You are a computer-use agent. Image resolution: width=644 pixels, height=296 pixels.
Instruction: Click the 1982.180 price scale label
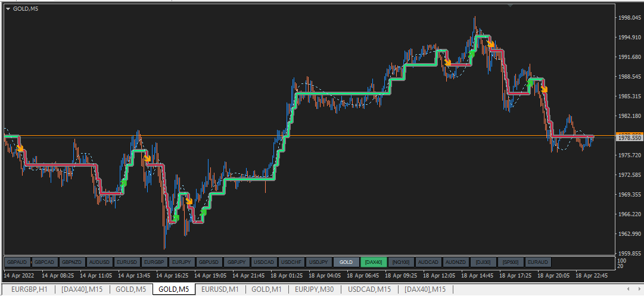[629, 116]
